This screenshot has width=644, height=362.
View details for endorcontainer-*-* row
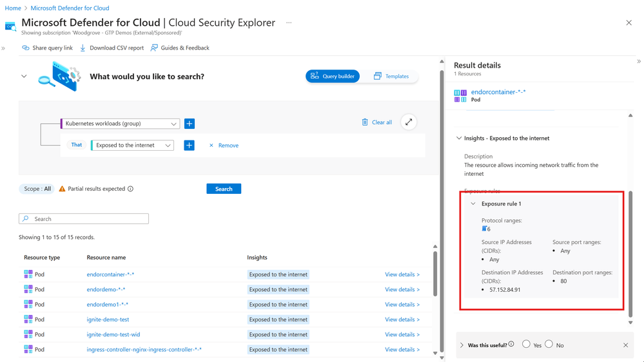click(x=402, y=274)
